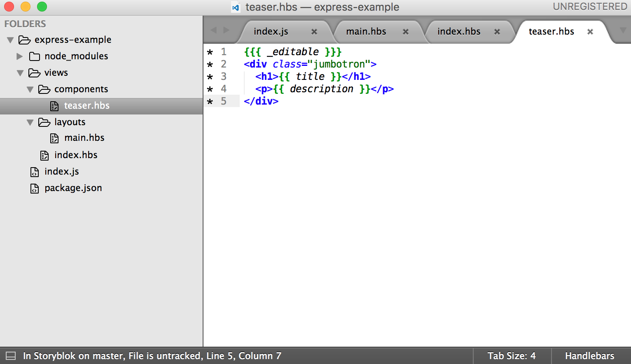Click the node_modules folder icon
This screenshot has width=631, height=364.
pyautogui.click(x=35, y=56)
